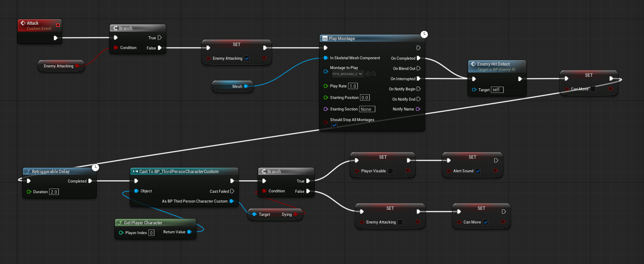This screenshot has width=644, height=264.
Task: Click the Enemy Hit Detect exec output pin
Action: coord(520,79)
